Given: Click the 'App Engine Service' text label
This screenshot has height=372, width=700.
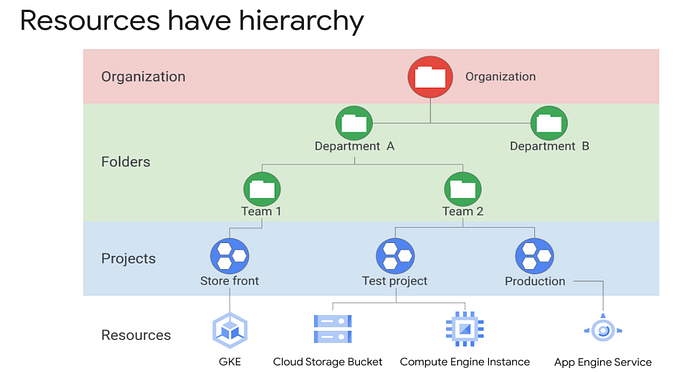Looking at the screenshot, I should click(603, 362).
